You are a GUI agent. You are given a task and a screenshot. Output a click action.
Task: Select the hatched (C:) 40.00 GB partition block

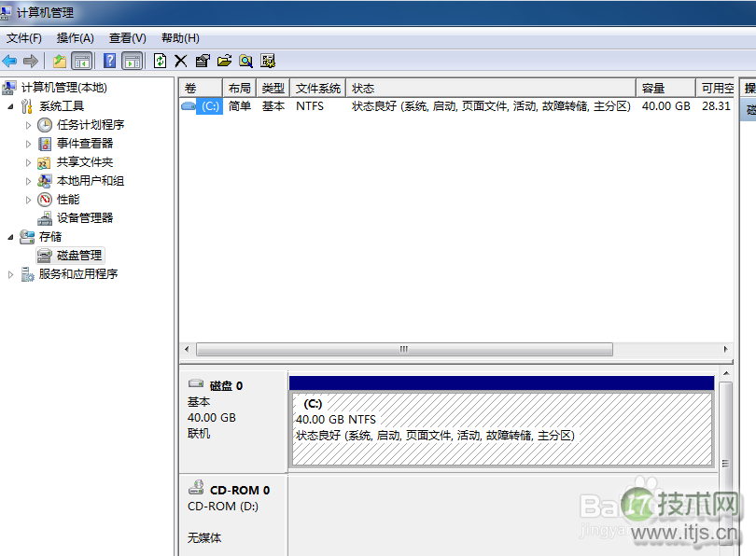(501, 427)
